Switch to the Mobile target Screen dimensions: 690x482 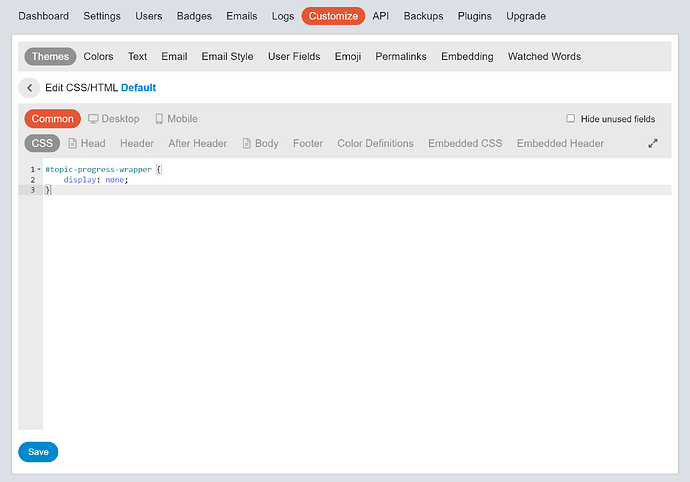coord(176,119)
